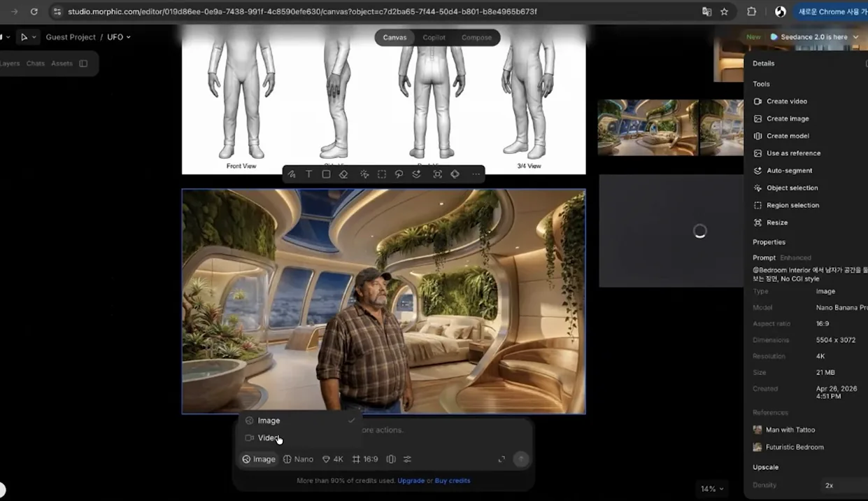Screen dimensions: 868x501
Task: Open the advanced settings sliders icon
Action: click(x=408, y=459)
